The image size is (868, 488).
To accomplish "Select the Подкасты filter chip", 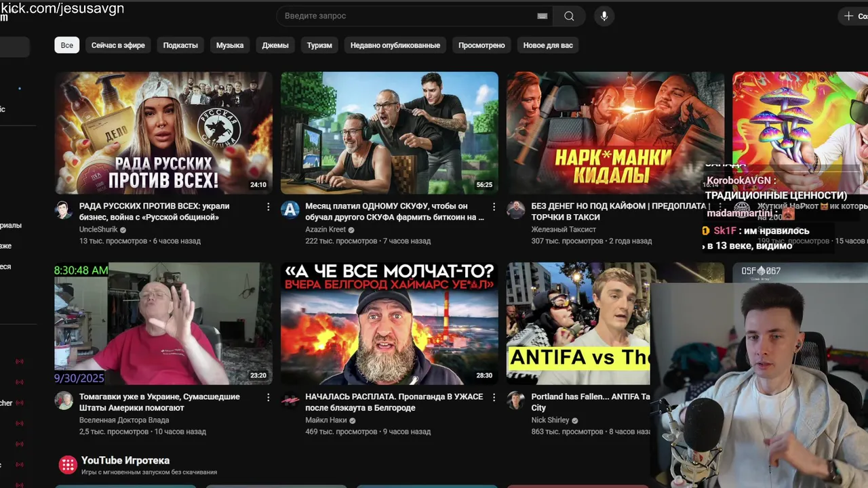I will pyautogui.click(x=180, y=45).
